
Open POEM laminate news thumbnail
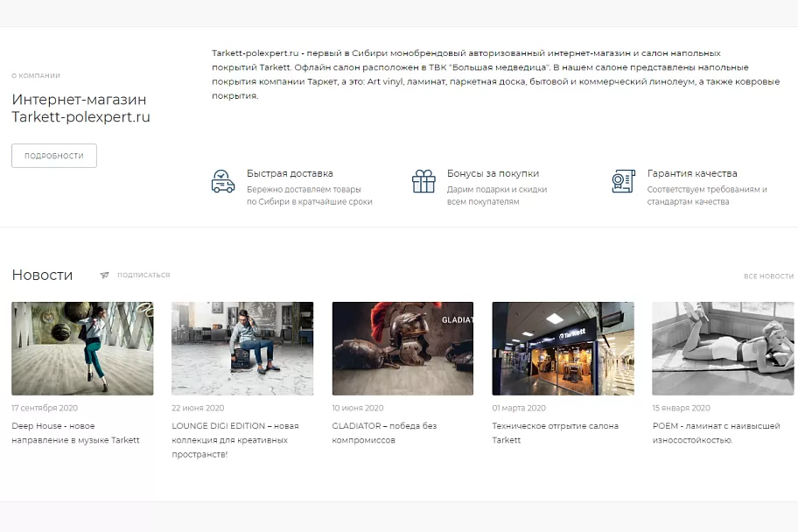(723, 348)
